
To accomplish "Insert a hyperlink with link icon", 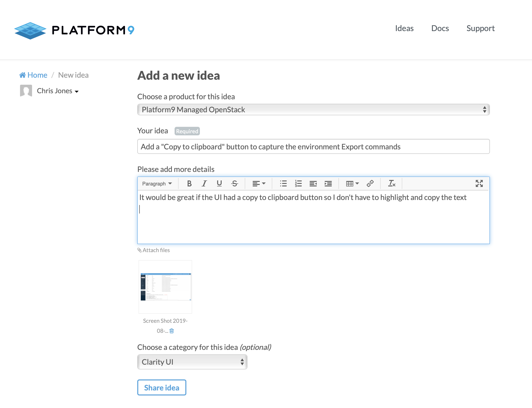I will [370, 184].
